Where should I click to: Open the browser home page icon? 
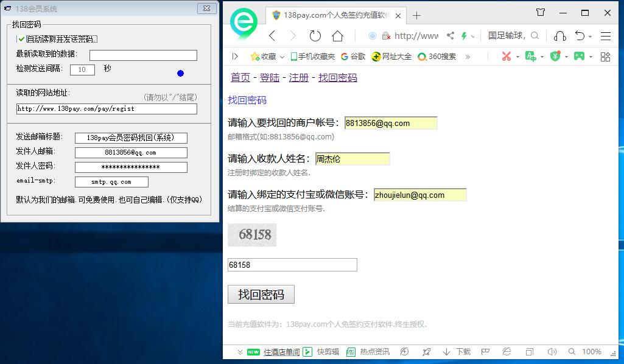pyautogui.click(x=337, y=36)
